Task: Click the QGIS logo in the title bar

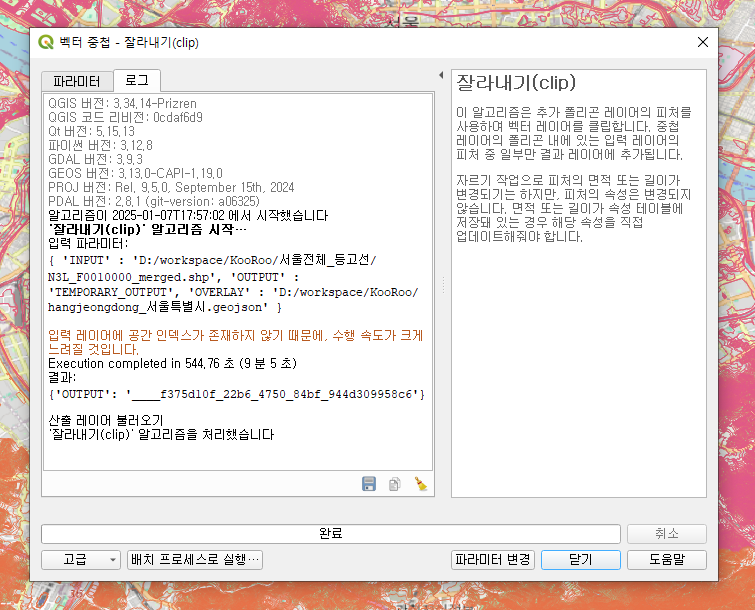Action: tap(46, 42)
